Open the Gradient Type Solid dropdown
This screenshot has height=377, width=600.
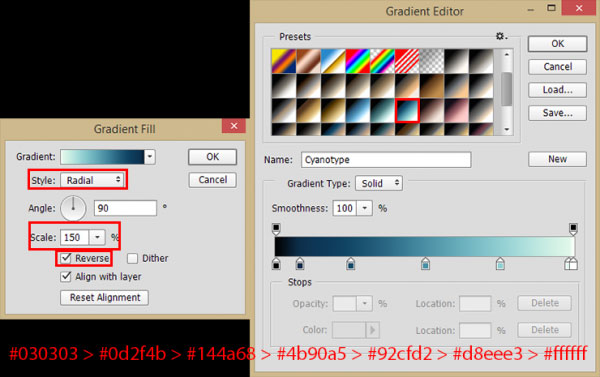379,183
